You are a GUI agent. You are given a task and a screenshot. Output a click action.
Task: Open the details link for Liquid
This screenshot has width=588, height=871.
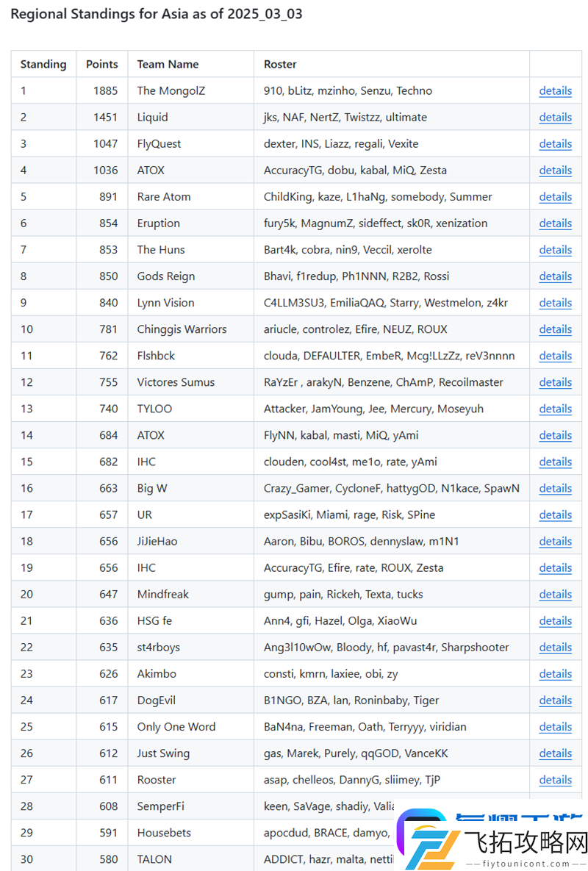pyautogui.click(x=555, y=117)
